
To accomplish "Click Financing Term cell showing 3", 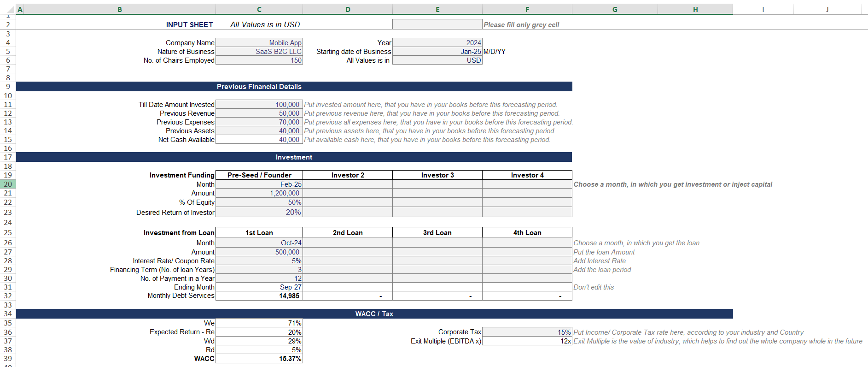I will [x=259, y=270].
